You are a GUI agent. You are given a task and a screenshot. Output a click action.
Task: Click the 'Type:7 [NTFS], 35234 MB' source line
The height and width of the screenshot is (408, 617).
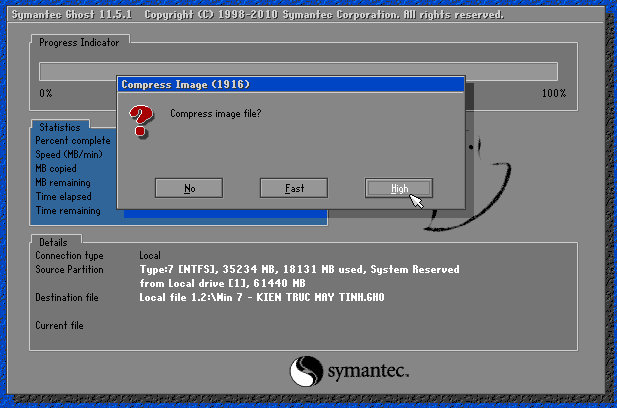(x=299, y=270)
